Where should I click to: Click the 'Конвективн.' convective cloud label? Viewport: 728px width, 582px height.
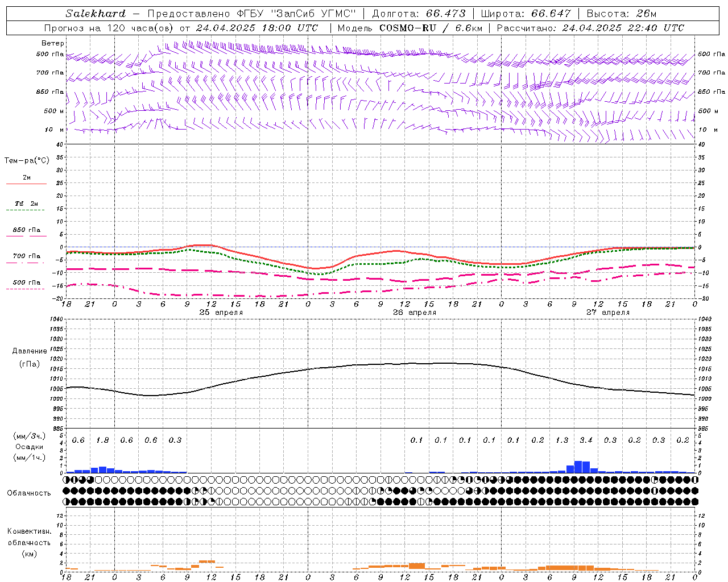[x=29, y=531]
